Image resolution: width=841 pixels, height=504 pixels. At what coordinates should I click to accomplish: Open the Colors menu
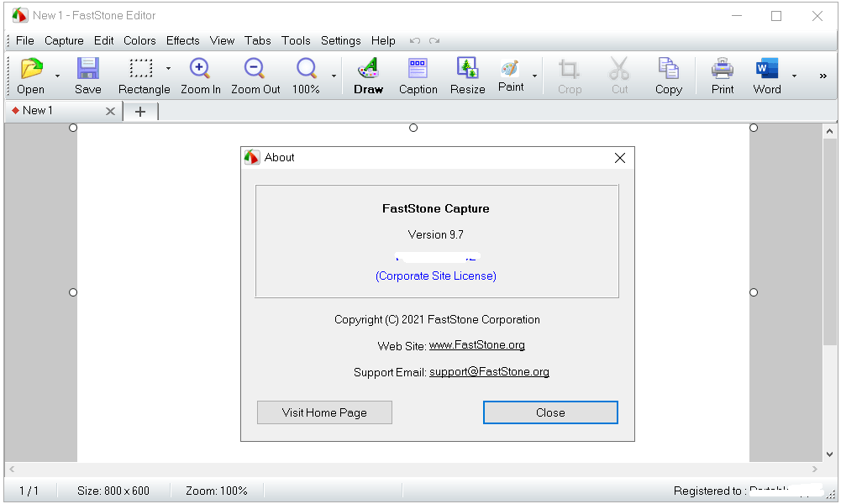click(139, 41)
